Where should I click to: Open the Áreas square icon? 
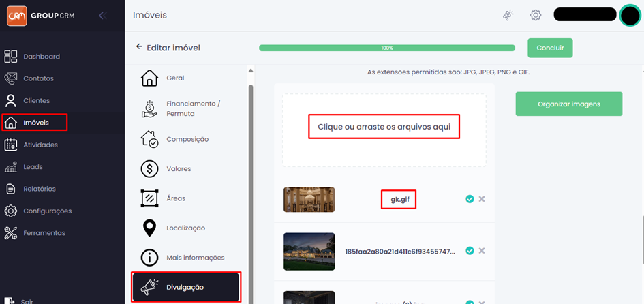(149, 198)
